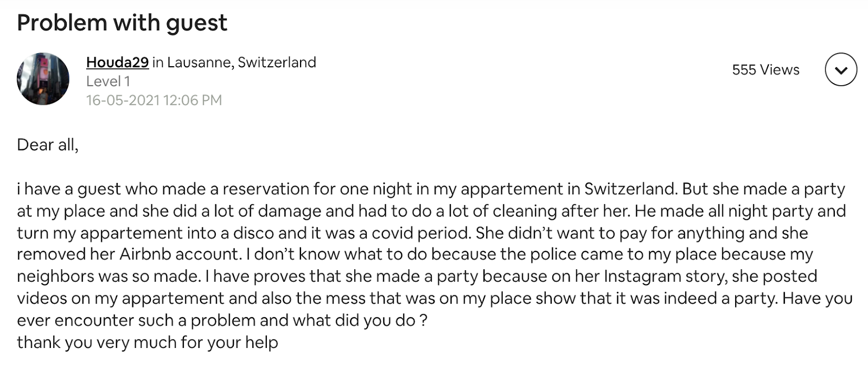Click the word 'Instagram' in the post
This screenshot has width=868, height=368.
pos(643,276)
